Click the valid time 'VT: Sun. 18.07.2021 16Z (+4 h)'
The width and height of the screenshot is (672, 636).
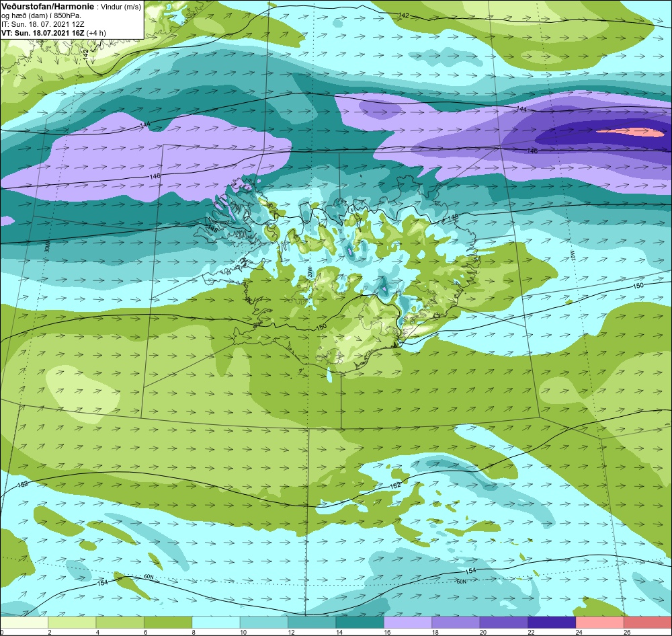[54, 32]
